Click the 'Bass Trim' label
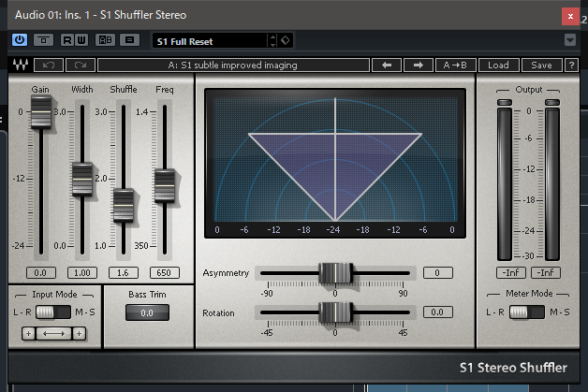Screen dimensions: 588x392 point(147,295)
